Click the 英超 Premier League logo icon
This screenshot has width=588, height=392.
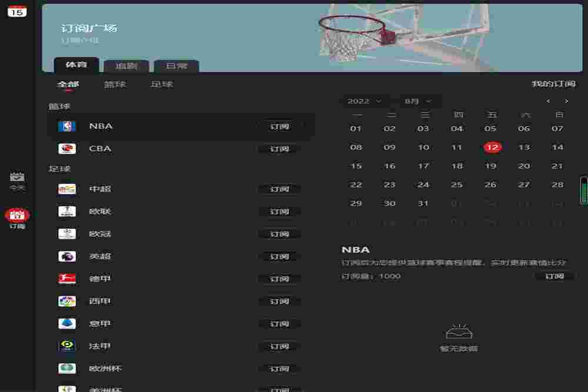point(66,257)
